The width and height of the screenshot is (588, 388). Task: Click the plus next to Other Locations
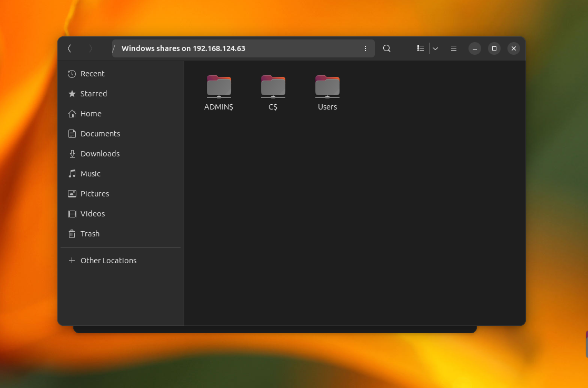(72, 260)
